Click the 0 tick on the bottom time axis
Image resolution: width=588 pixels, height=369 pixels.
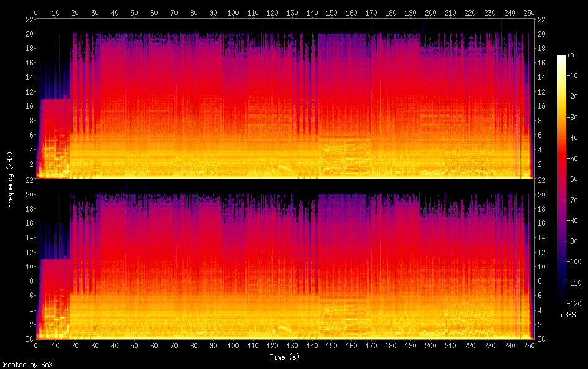click(x=36, y=346)
